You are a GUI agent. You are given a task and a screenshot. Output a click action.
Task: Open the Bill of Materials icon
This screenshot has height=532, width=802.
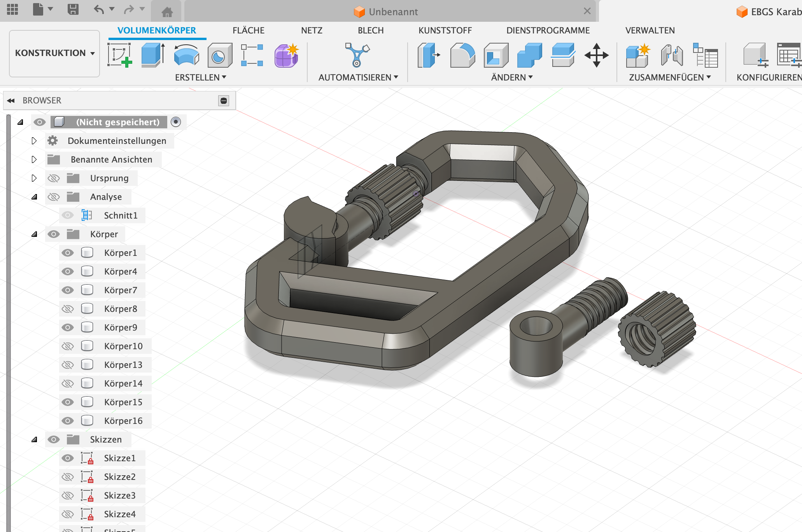(x=705, y=56)
